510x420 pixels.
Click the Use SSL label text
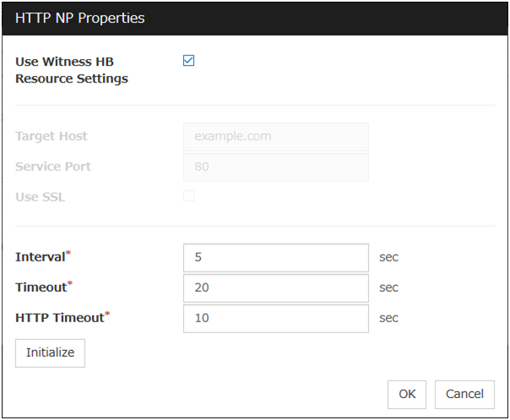(x=40, y=197)
